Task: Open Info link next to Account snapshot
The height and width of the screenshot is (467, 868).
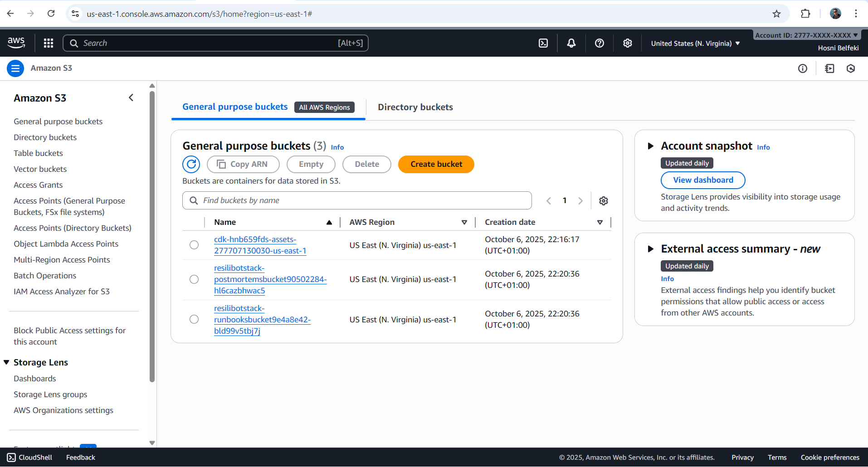Action: 763,147
